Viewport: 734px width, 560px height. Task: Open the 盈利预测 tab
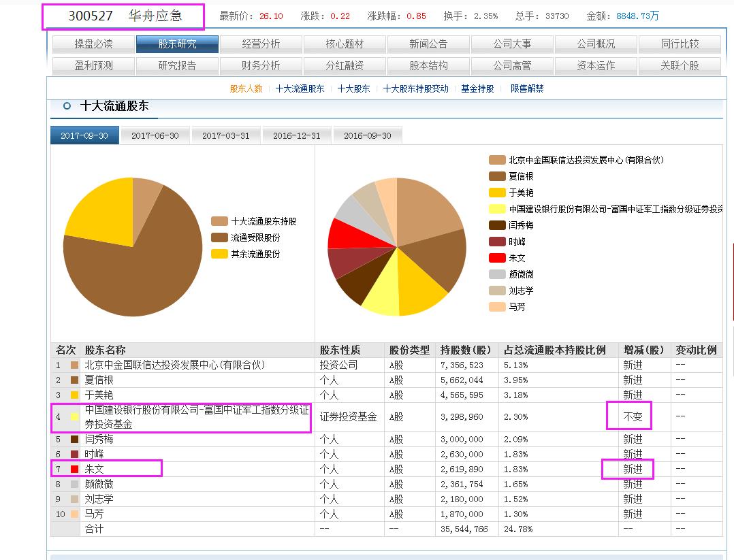(95, 65)
